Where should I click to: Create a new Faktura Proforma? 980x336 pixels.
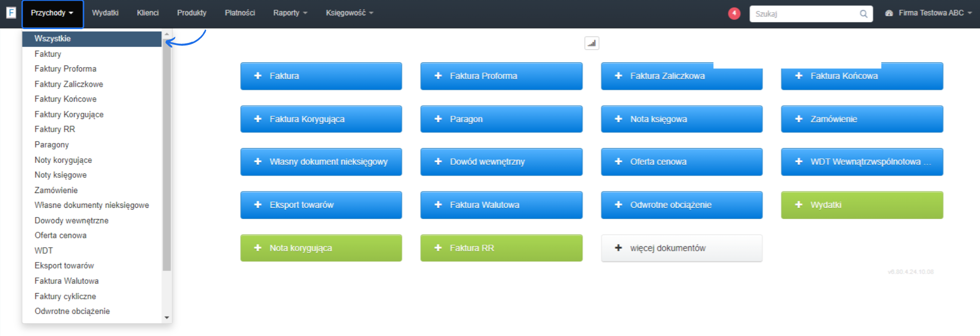click(501, 76)
